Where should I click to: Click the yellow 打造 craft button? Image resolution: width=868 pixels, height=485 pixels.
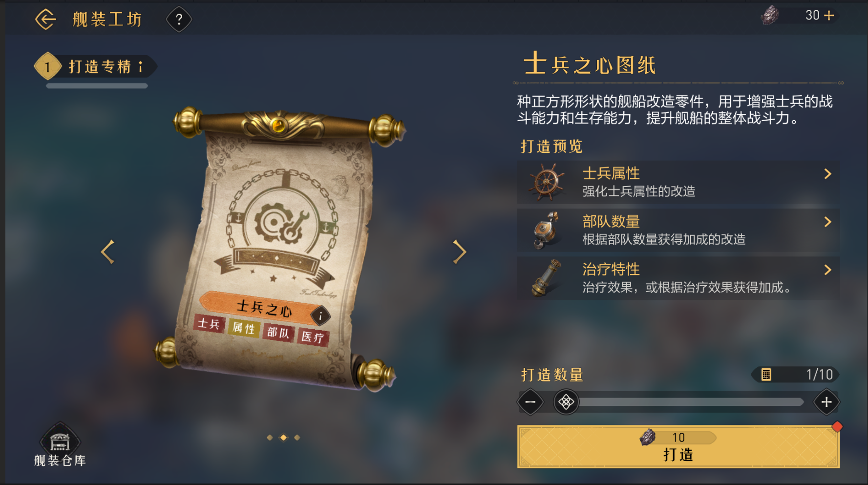[678, 447]
